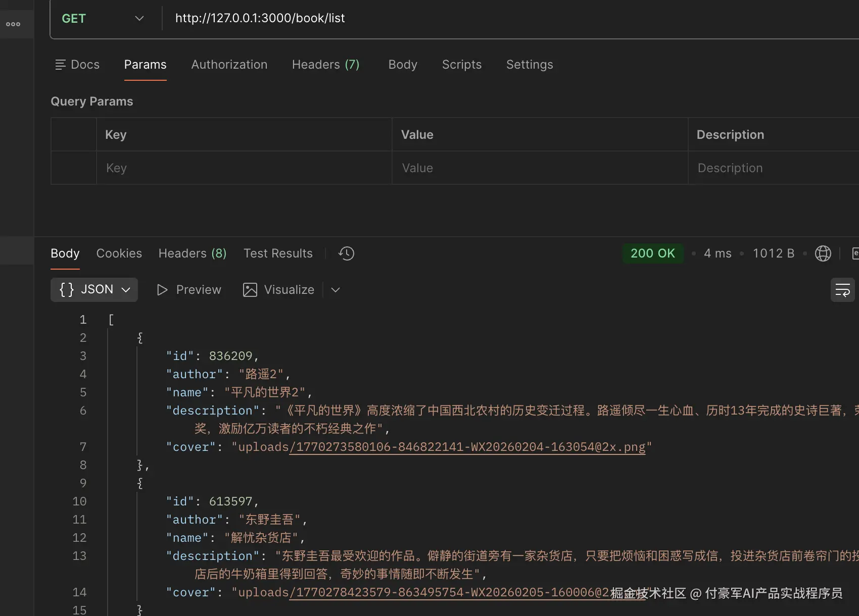
Task: Open the Settings tab
Action: tap(530, 65)
